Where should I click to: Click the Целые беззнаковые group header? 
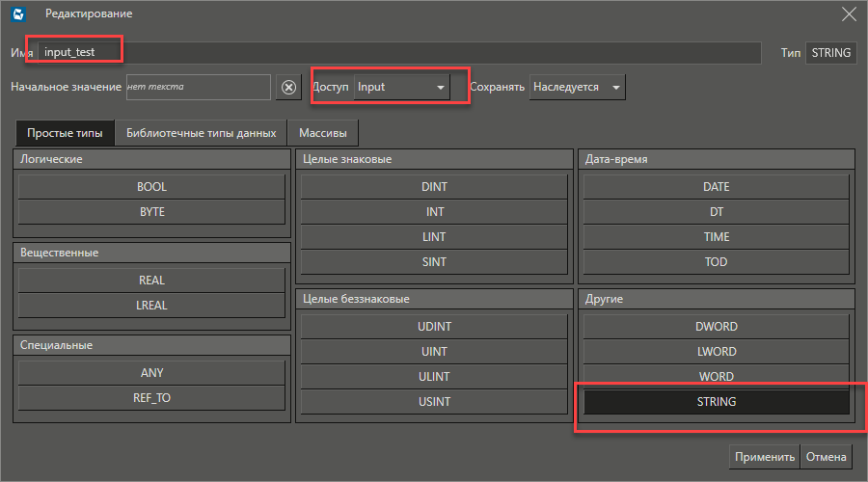(434, 299)
